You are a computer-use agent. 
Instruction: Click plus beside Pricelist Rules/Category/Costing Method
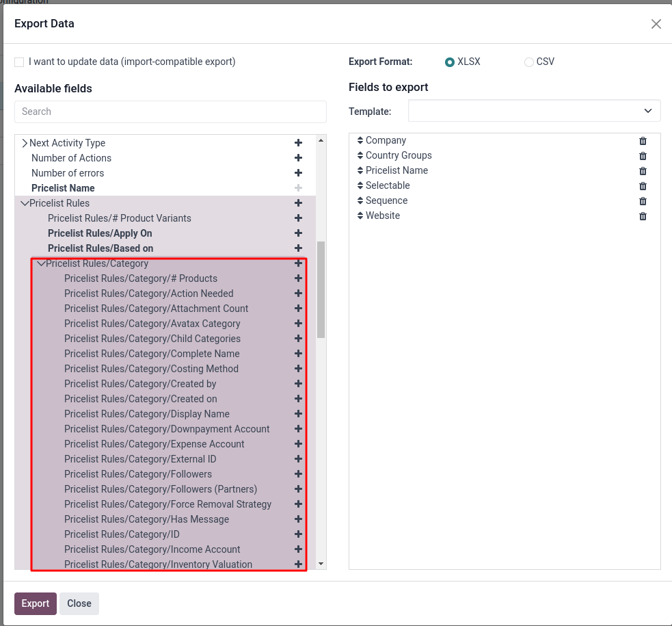[x=298, y=368]
